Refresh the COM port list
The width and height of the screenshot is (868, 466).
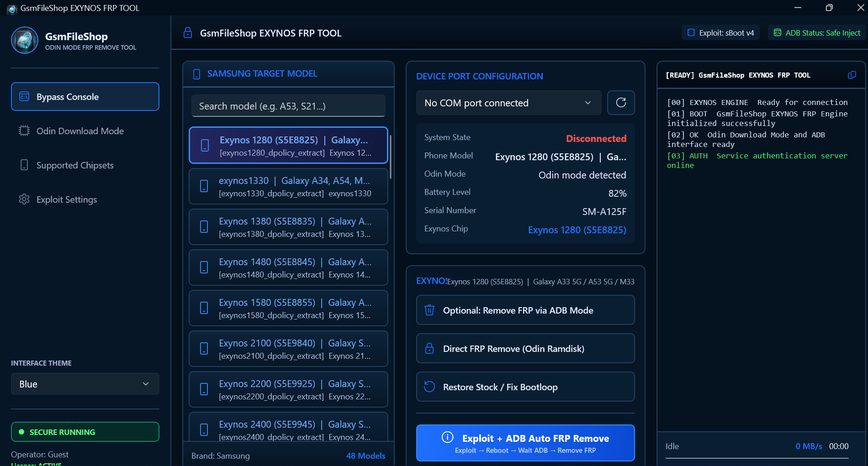(x=621, y=103)
